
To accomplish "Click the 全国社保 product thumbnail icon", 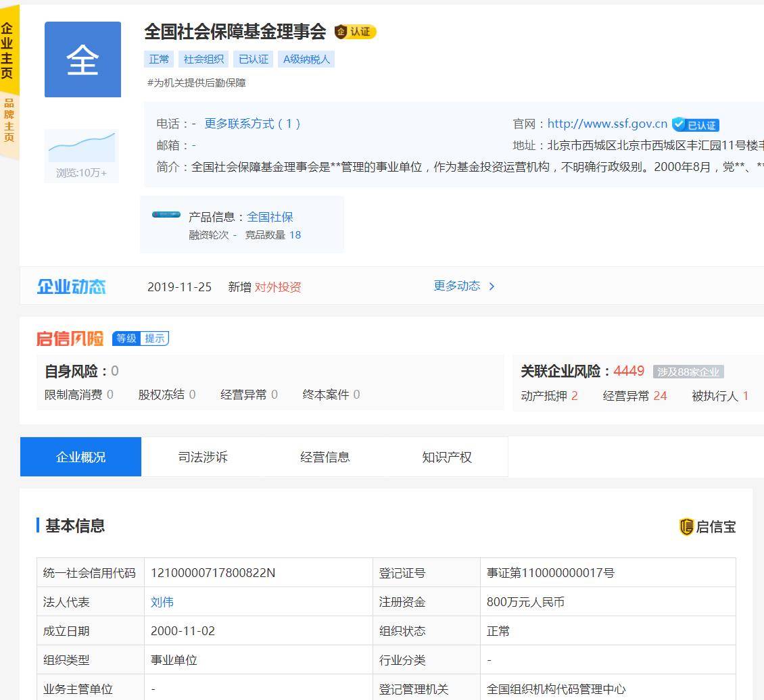I will [x=166, y=215].
